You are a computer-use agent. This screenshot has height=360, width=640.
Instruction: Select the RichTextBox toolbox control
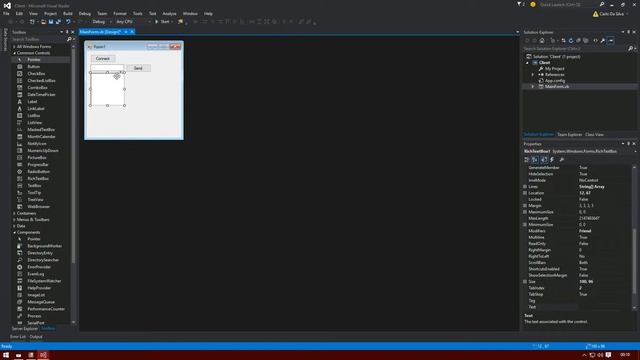pos(38,178)
